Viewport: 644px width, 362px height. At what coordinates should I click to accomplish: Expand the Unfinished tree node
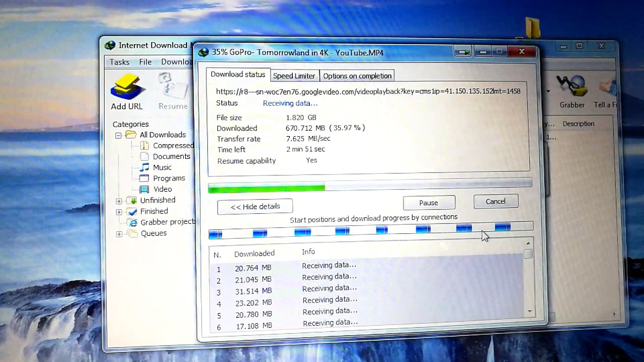(119, 201)
